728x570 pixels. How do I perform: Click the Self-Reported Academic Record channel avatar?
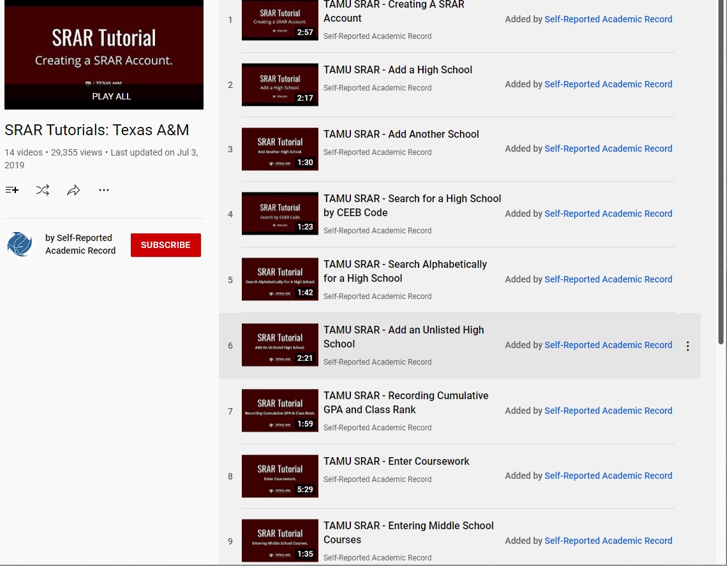20,244
